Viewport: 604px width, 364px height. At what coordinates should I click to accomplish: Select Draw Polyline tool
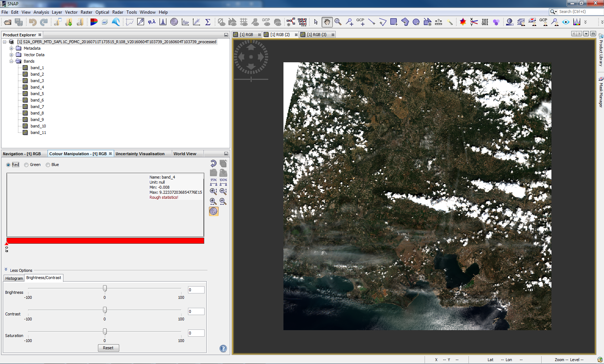(x=382, y=22)
